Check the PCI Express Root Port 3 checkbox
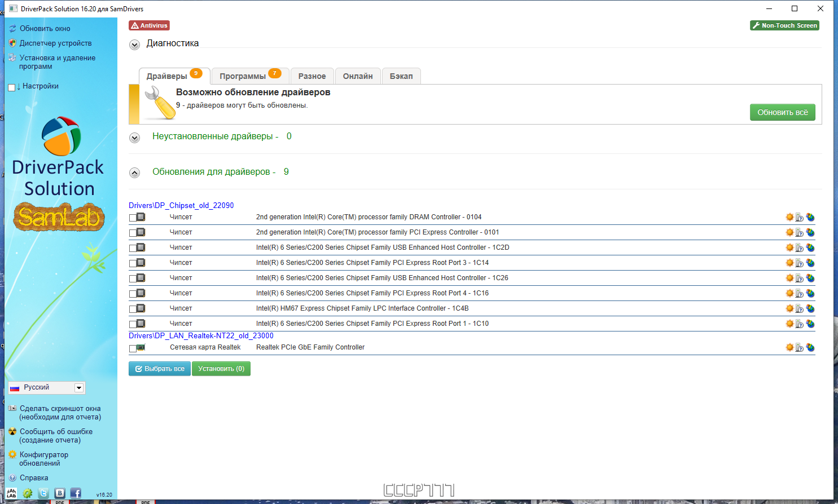Screen dimensions: 838x504 tap(133, 263)
